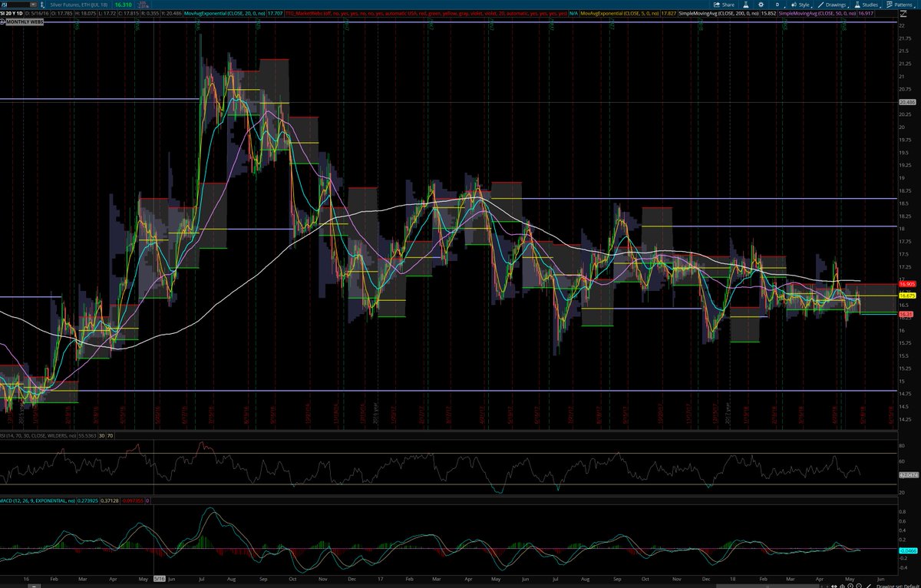
Task: Click the MACD average value 0.37128
Action: (110, 500)
